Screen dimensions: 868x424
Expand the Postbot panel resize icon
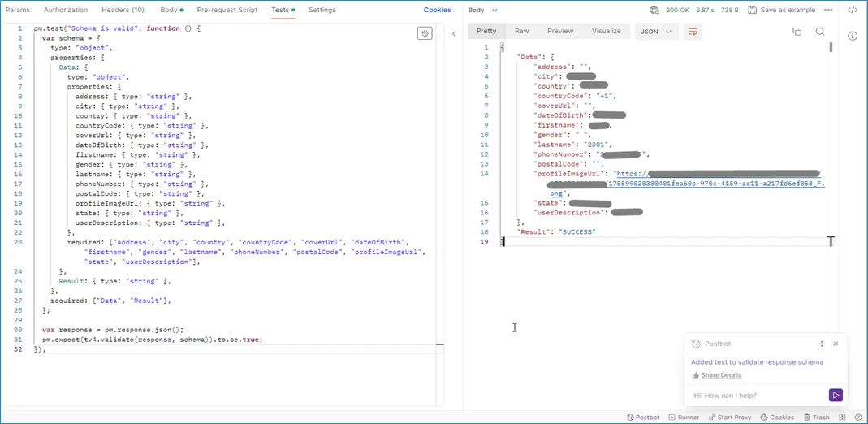[x=822, y=344]
